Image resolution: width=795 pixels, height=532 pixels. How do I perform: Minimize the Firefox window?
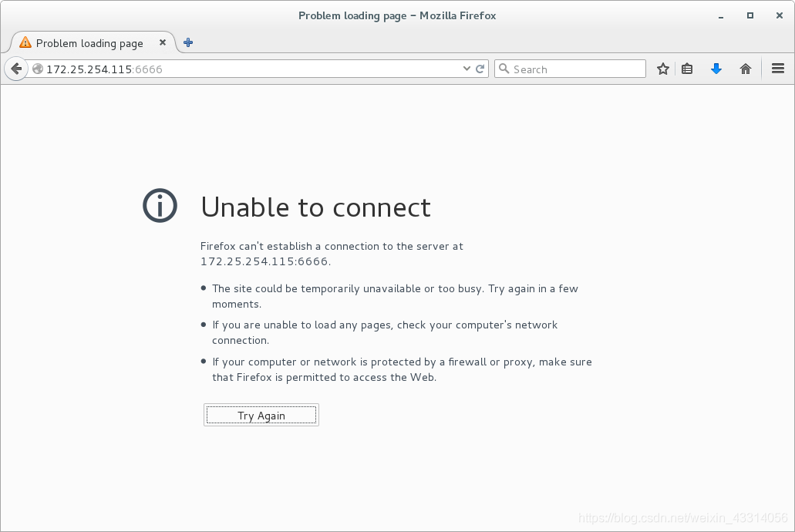coord(720,15)
